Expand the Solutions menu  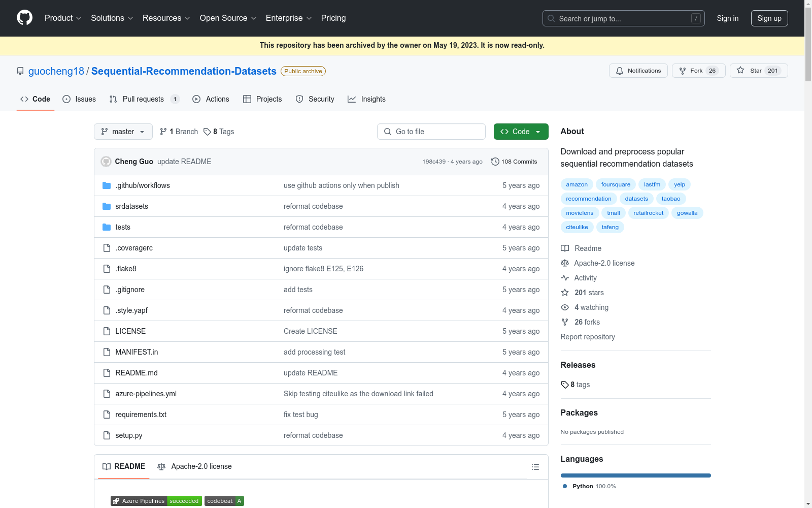[x=112, y=18]
